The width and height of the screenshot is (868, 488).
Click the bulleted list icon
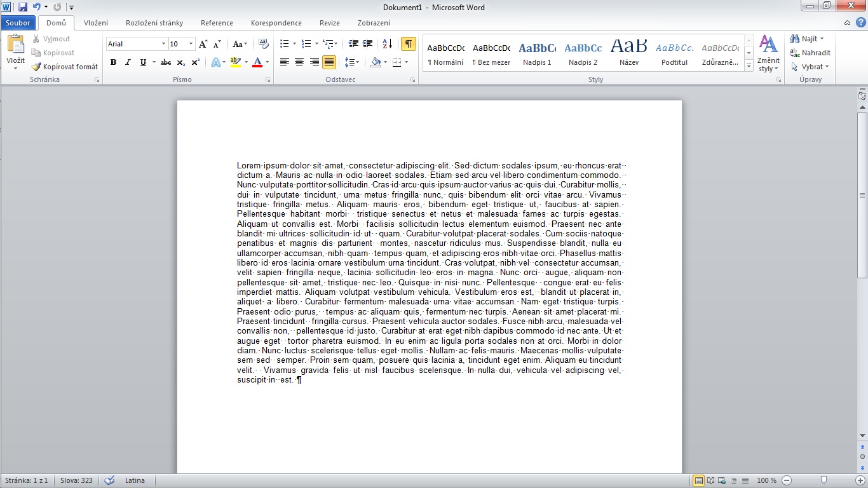(284, 44)
